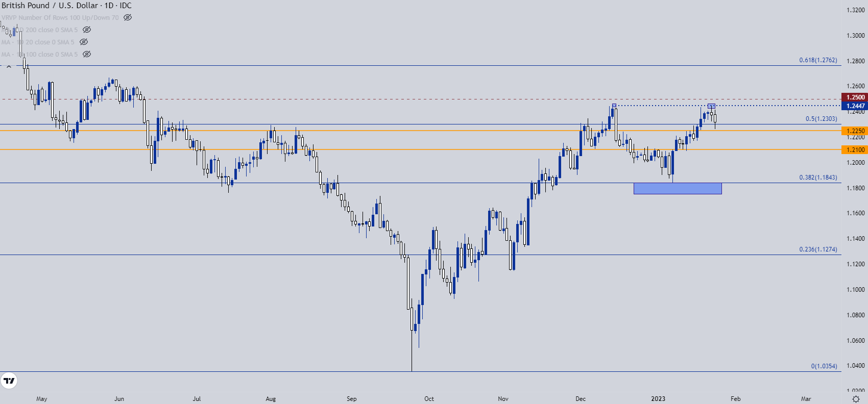Select the British Pound / U.S. Dollar title

[50, 5]
